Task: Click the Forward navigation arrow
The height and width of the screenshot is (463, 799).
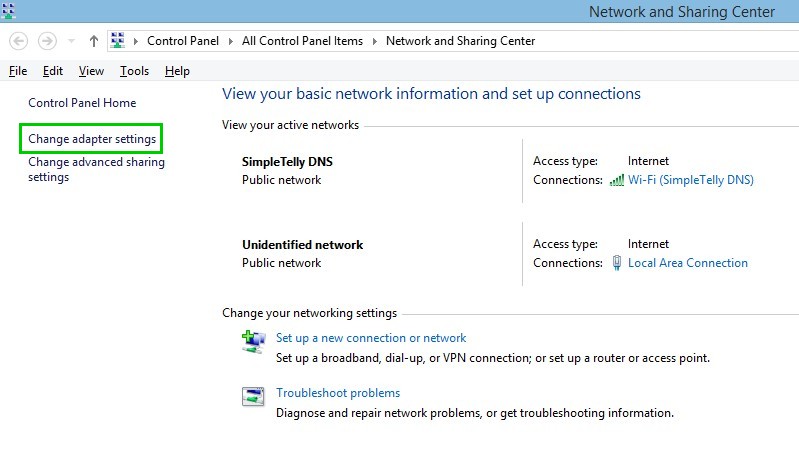Action: coord(47,41)
